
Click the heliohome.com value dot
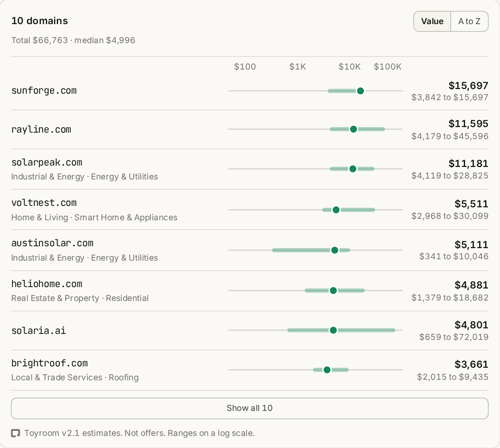333,290
